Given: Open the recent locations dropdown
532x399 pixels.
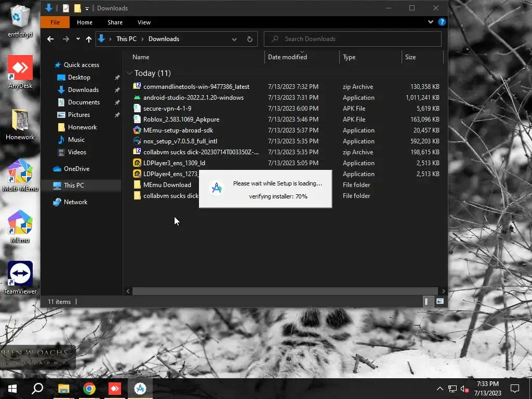Looking at the screenshot, I should (78, 39).
